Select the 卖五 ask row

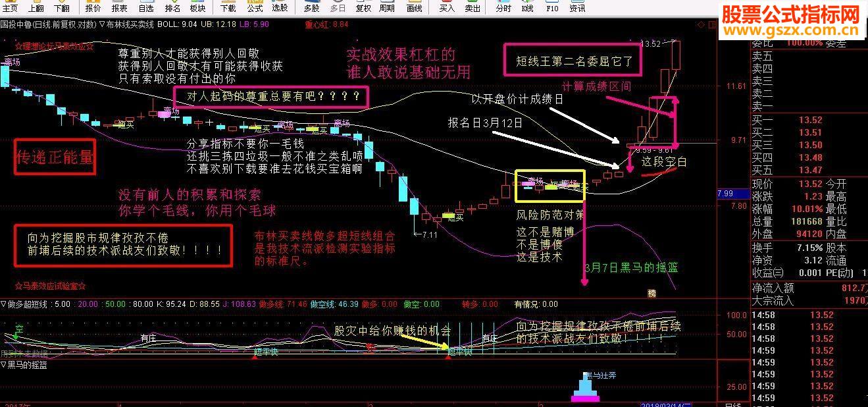pos(809,56)
